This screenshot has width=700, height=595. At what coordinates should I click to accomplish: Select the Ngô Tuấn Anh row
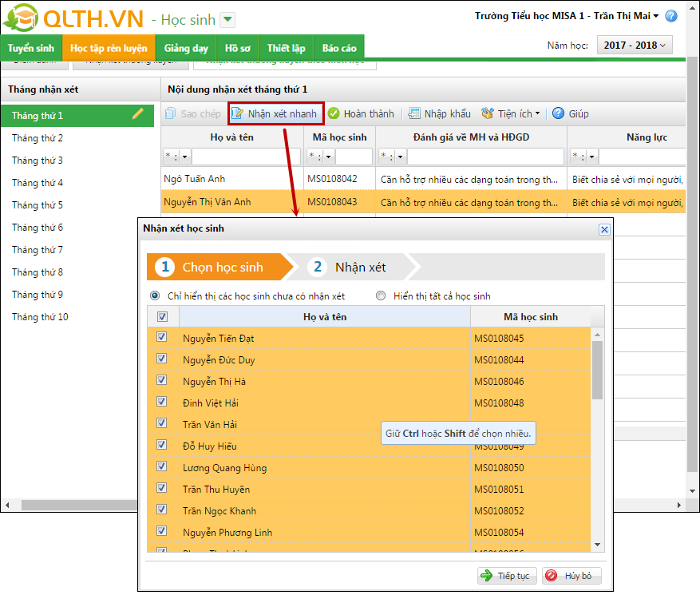(423, 179)
